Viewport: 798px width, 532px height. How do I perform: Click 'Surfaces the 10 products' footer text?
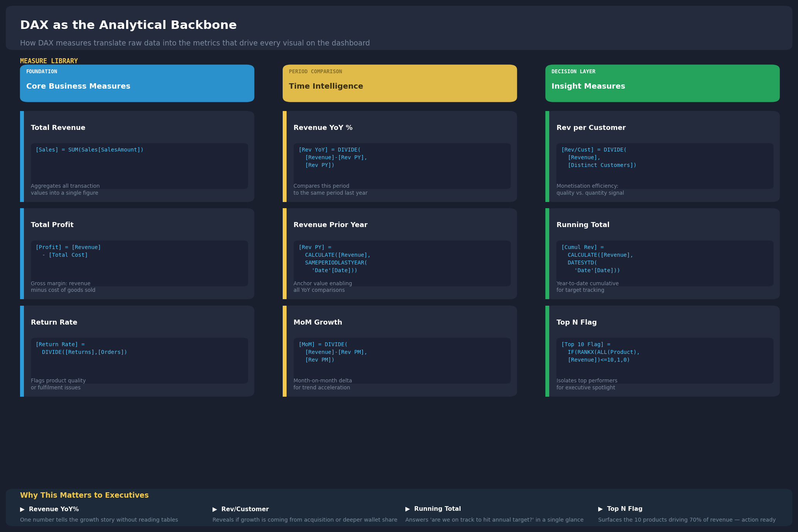(x=687, y=520)
